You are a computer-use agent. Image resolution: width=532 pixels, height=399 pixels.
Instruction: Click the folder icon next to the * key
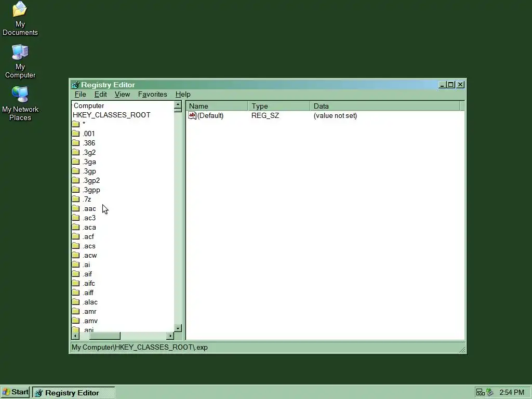(x=76, y=124)
